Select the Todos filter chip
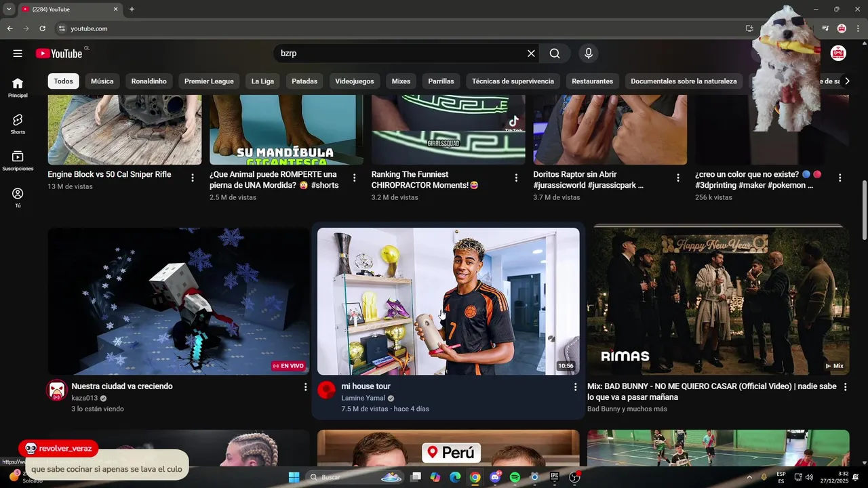Screen dimensions: 868x488 [63, 81]
